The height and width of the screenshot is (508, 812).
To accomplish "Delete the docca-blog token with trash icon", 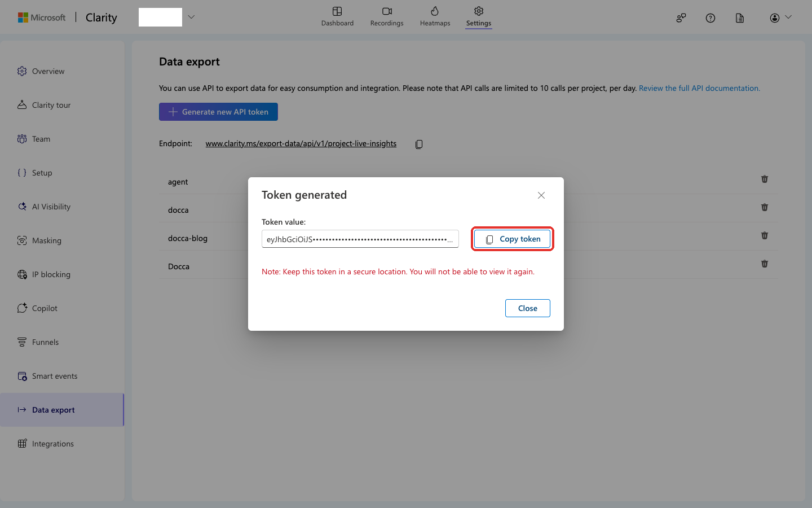I will click(x=765, y=235).
